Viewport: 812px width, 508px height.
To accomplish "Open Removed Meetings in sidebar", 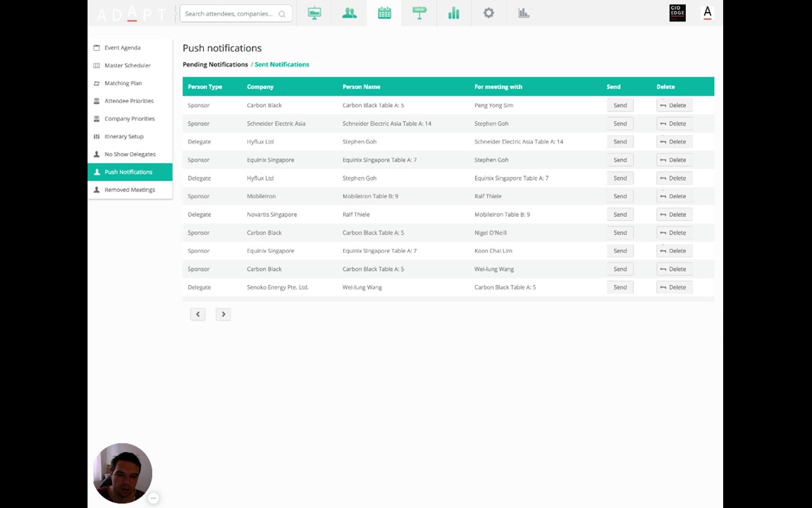I will (130, 190).
